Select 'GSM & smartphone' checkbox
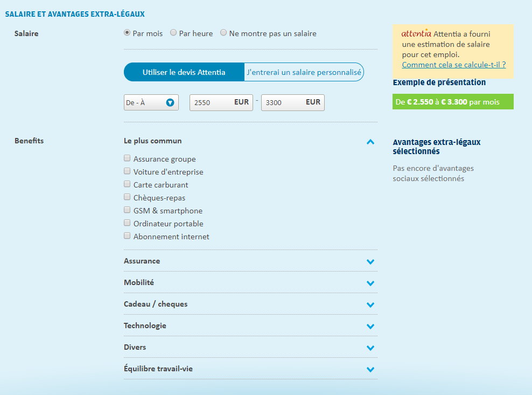 pyautogui.click(x=127, y=210)
